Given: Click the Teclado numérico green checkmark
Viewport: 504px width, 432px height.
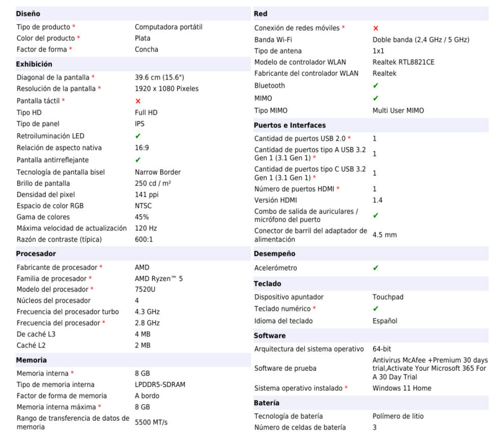Looking at the screenshot, I should [x=376, y=309].
